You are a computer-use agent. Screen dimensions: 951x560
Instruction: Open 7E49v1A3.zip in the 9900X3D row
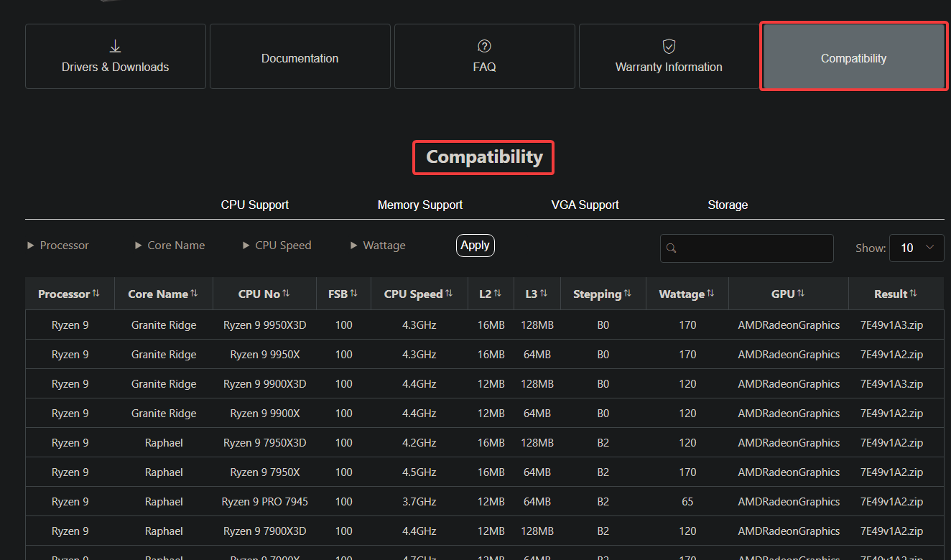click(x=892, y=384)
